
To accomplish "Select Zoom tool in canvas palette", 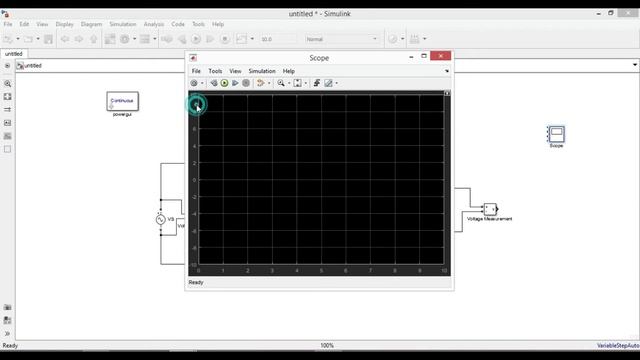I will pyautogui.click(x=7, y=84).
